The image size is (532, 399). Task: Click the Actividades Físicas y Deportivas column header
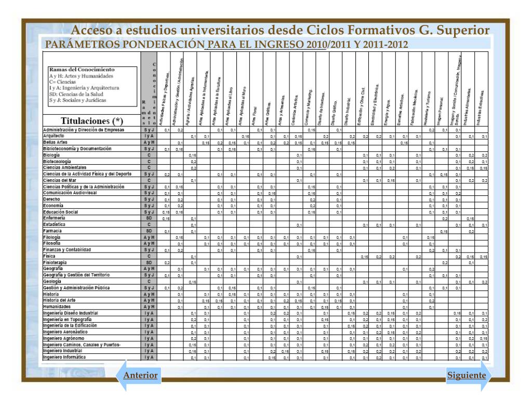pyautogui.click(x=164, y=98)
